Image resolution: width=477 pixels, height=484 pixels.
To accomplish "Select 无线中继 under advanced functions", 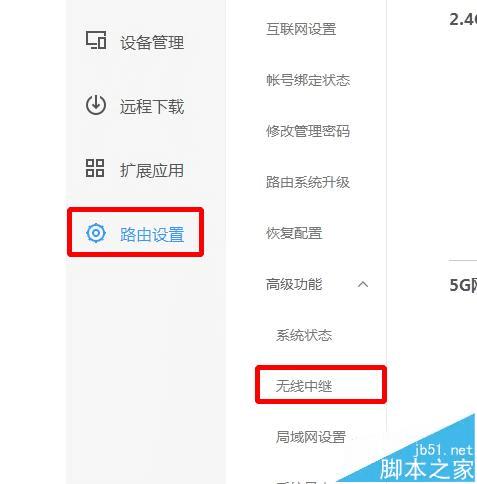I will pyautogui.click(x=304, y=386).
